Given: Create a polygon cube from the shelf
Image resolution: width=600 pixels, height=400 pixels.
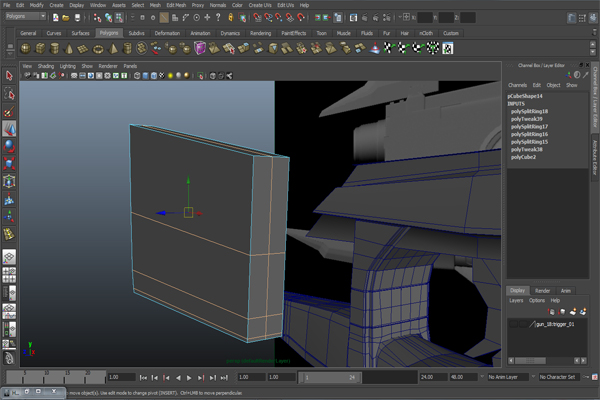Looking at the screenshot, I should pos(40,49).
